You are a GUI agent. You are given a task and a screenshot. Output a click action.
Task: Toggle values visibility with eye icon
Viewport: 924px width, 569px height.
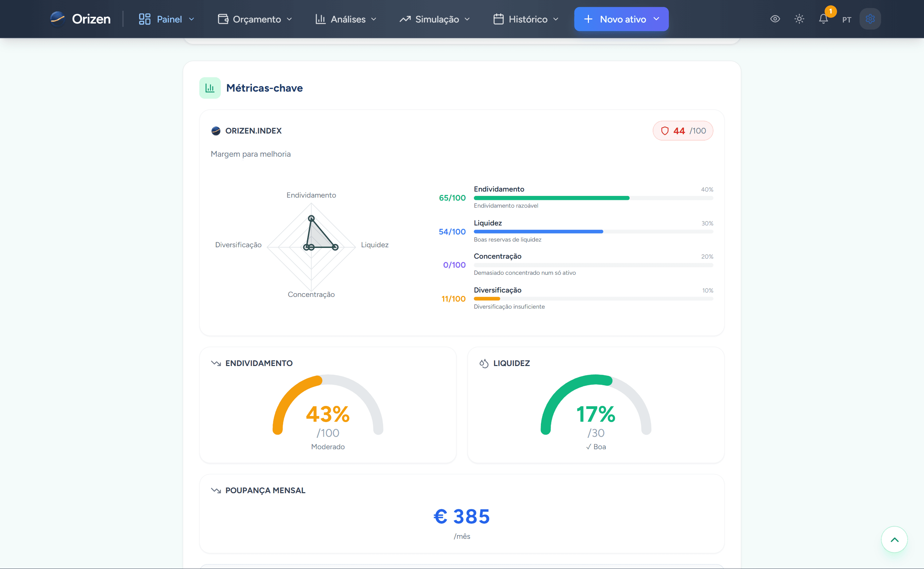coord(775,19)
